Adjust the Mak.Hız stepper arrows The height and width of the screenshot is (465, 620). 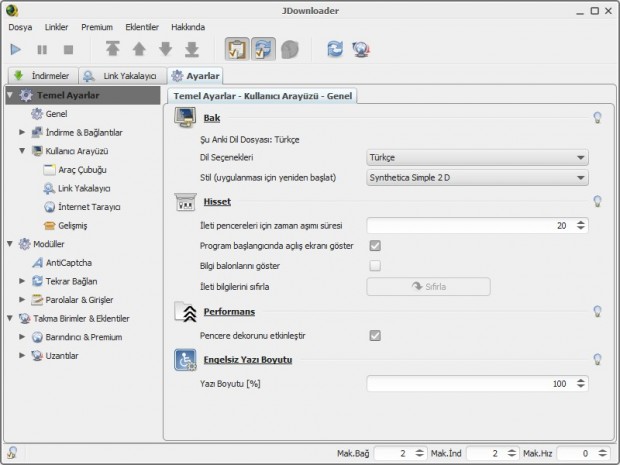click(603, 453)
